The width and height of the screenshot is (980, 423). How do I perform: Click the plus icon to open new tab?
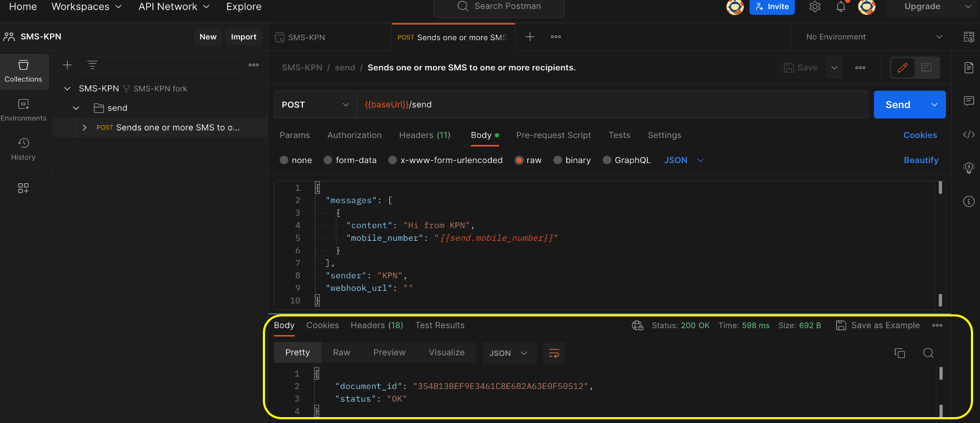click(x=530, y=37)
